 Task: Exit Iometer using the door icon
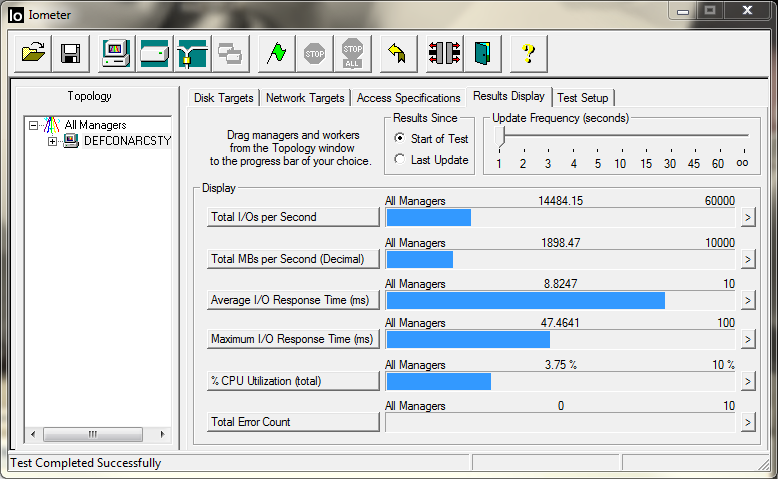click(x=482, y=53)
